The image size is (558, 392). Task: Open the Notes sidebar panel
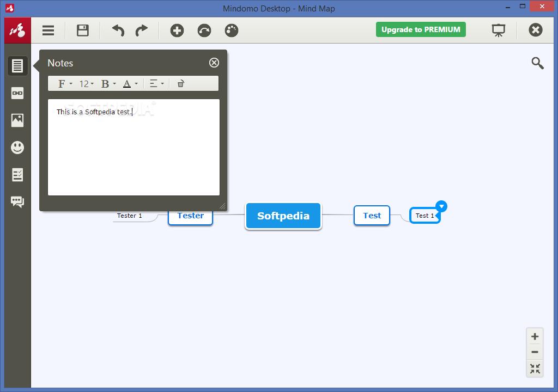click(x=17, y=66)
